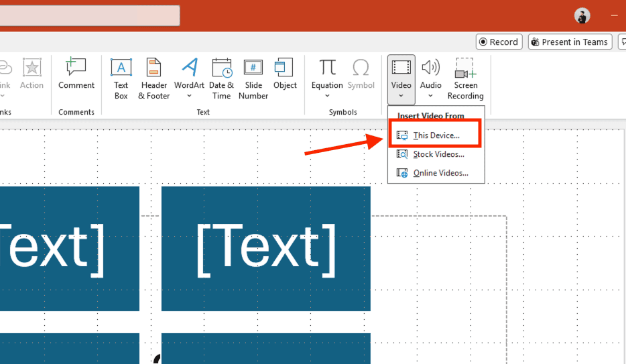Click the Action button in Links group
The width and height of the screenshot is (626, 364).
(x=32, y=74)
